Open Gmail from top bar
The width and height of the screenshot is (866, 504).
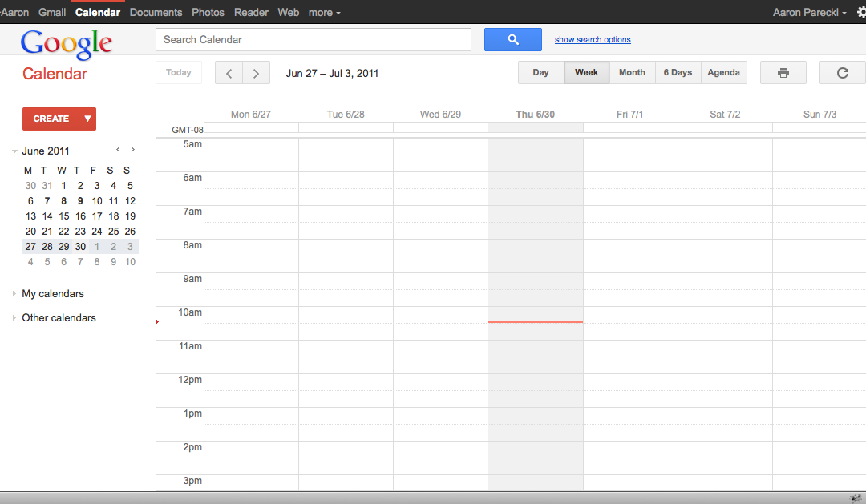(x=52, y=12)
